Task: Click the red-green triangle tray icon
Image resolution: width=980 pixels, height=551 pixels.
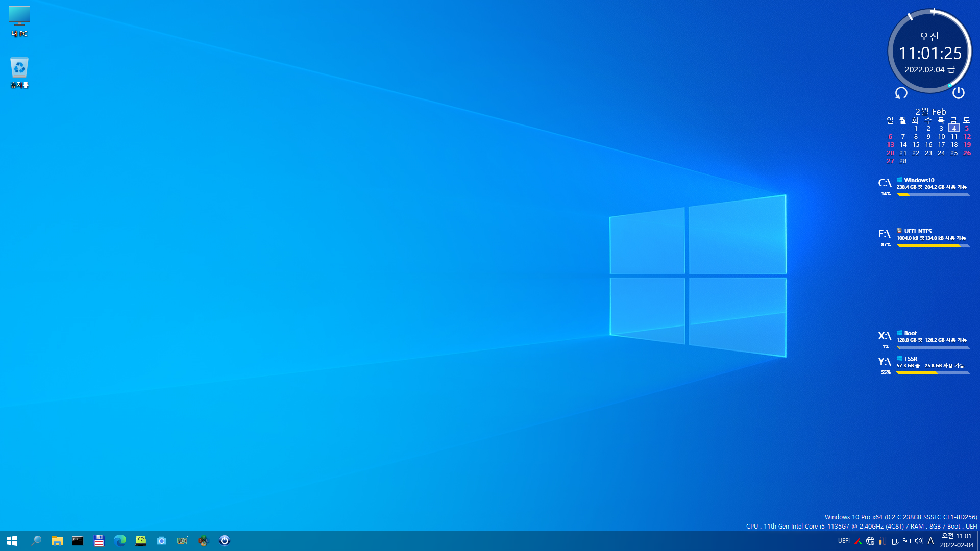Action: click(858, 541)
